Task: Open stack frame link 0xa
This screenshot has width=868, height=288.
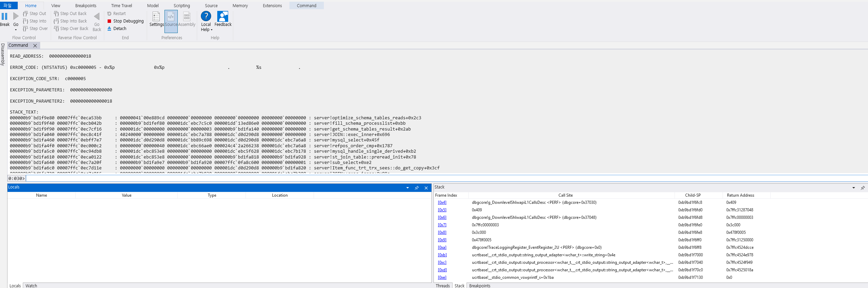Action: [442, 247]
